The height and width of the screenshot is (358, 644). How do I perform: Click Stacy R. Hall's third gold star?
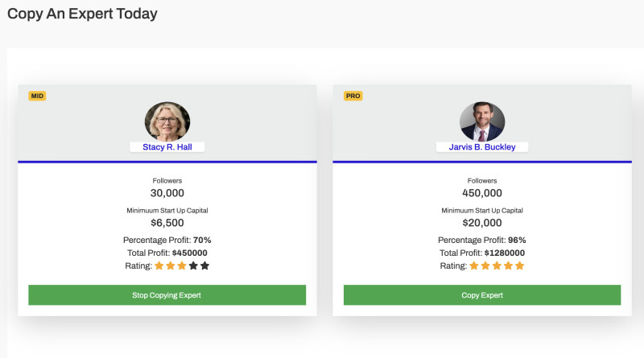coord(182,265)
